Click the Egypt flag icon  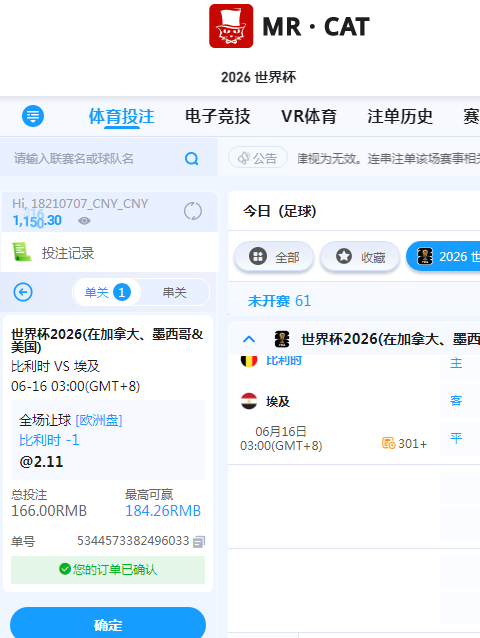click(249, 401)
